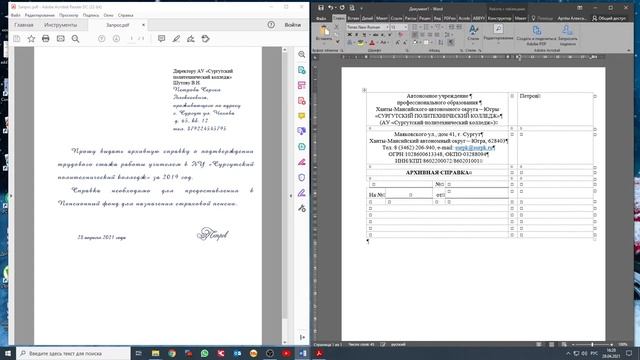Screen dimensions: 640x360
Task: Save the PDF with the Acrobat toolbar save icon
Action: click(x=17, y=39)
